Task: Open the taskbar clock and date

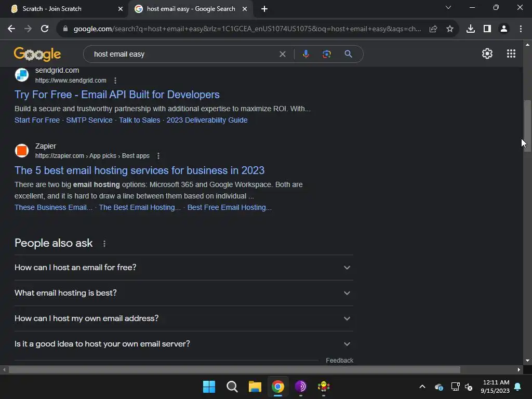Action: tap(495, 387)
